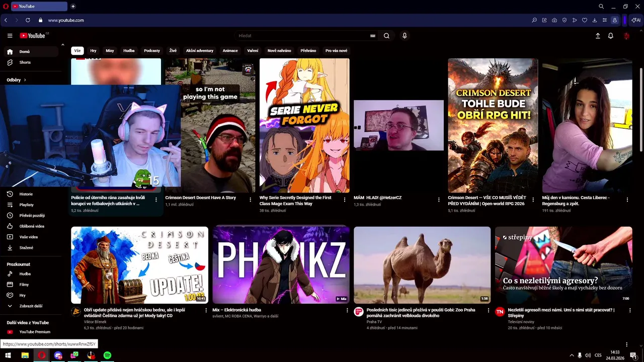Select the Hry filter chip
This screenshot has height=362, width=644.
[93, 51]
